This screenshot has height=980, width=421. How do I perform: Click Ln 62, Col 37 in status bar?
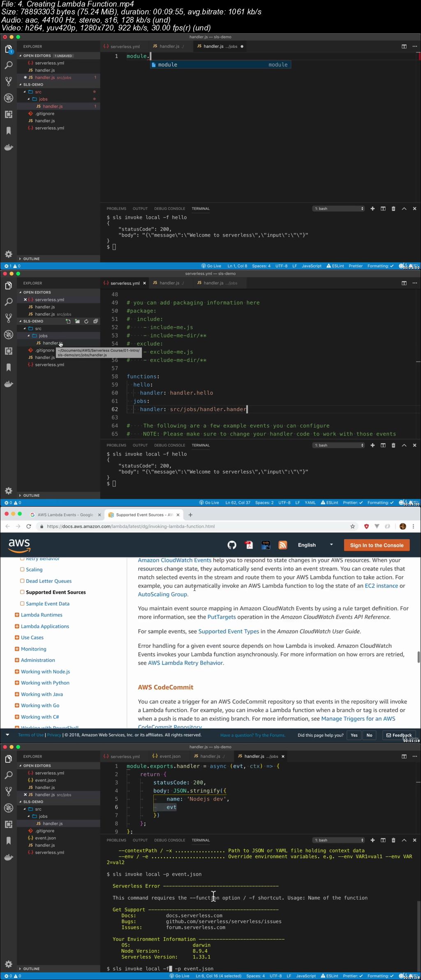(238, 503)
